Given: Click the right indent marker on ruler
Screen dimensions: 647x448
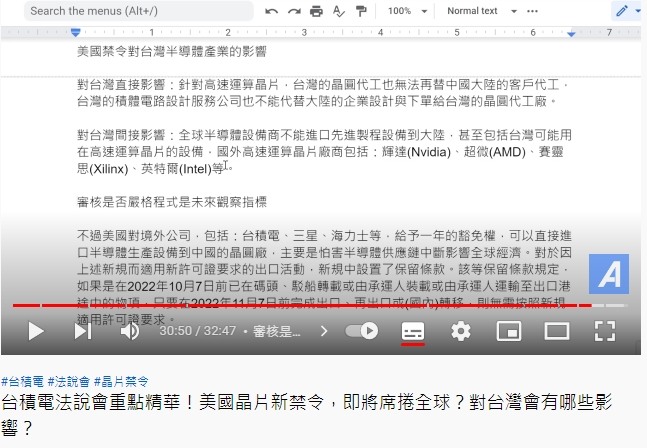Looking at the screenshot, I should pos(571,34).
